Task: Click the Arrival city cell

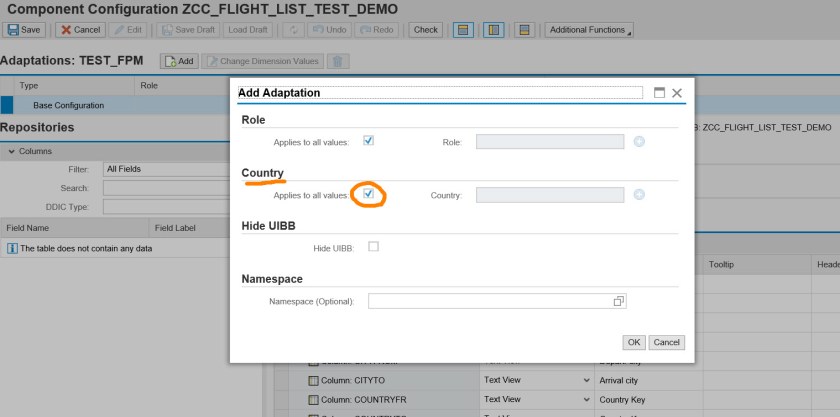Action: tap(648, 381)
